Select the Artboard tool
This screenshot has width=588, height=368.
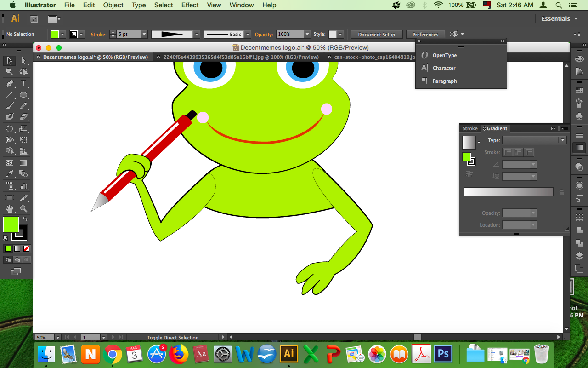pyautogui.click(x=9, y=198)
